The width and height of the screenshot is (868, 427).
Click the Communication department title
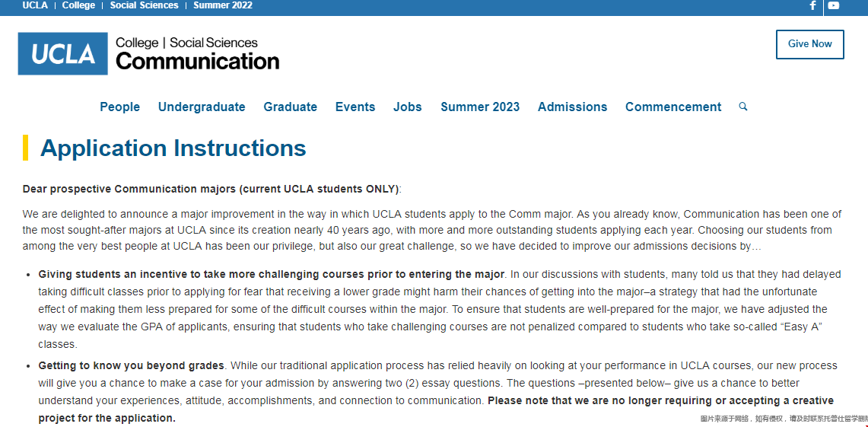(198, 62)
